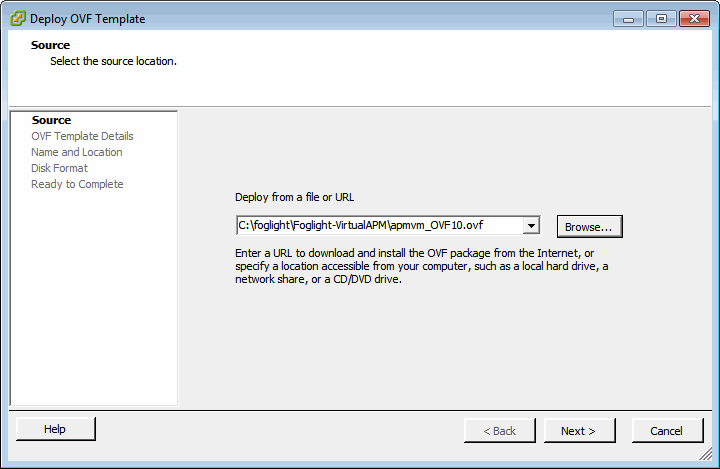Screen dimensions: 720x469
Task: Cancel the OVF deployment wizard
Action: tap(666, 431)
